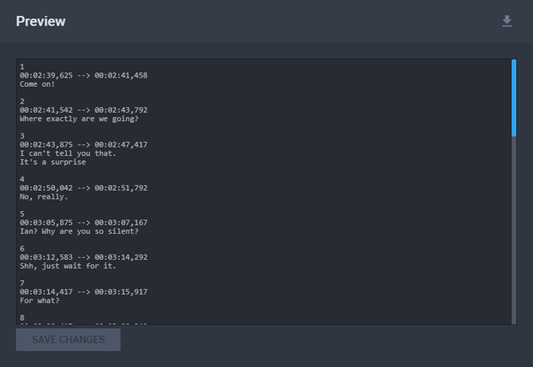This screenshot has height=367, width=533.
Task: Click timestamp 00:02:43,875 --> 00:02:47,417
Action: click(84, 144)
